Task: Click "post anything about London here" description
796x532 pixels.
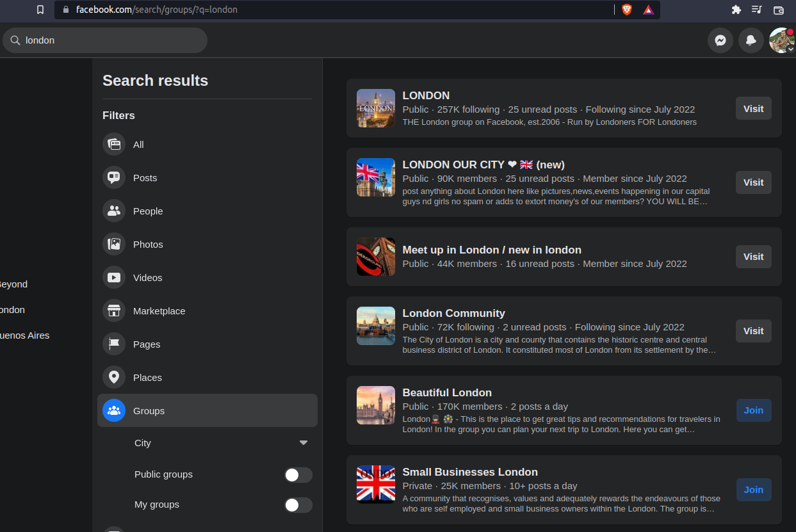Action: click(556, 197)
